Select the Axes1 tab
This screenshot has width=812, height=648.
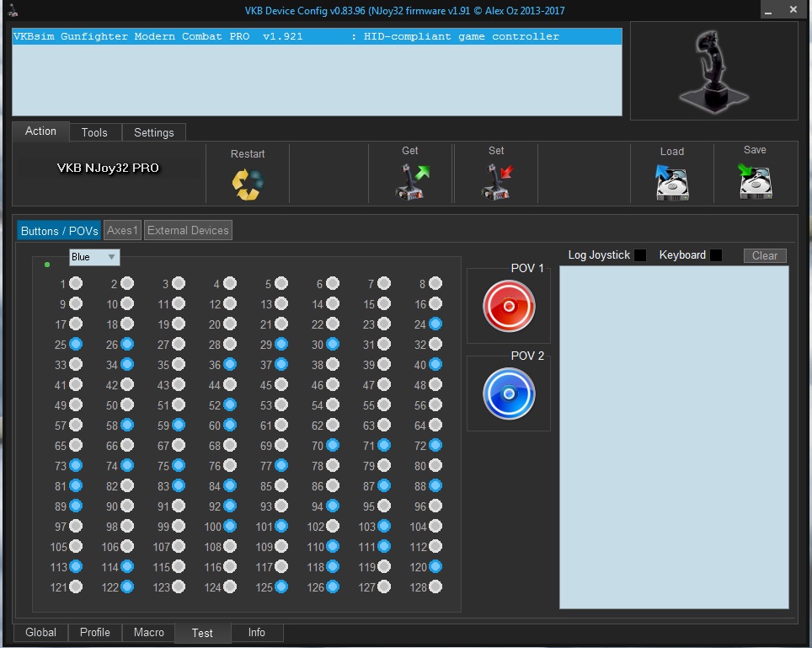point(122,230)
